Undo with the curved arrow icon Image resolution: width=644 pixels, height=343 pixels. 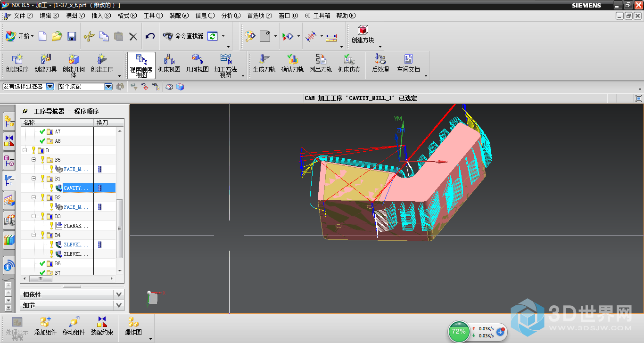(150, 36)
